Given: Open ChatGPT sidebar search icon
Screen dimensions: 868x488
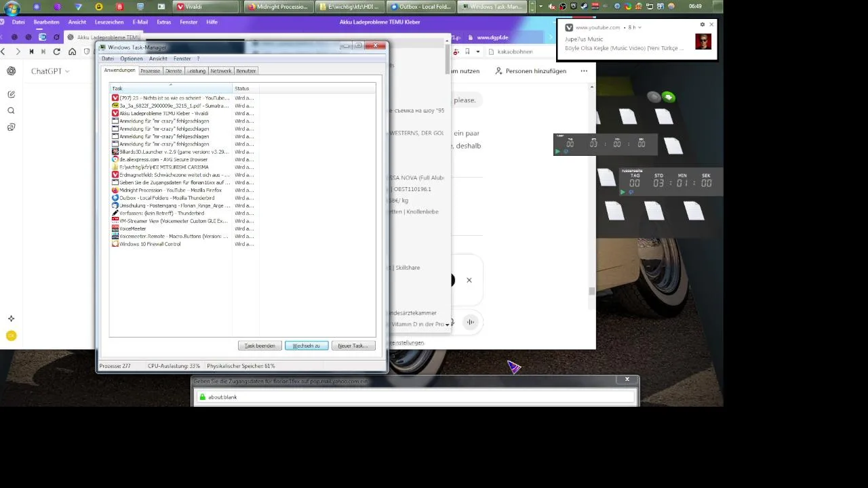Looking at the screenshot, I should tap(12, 110).
